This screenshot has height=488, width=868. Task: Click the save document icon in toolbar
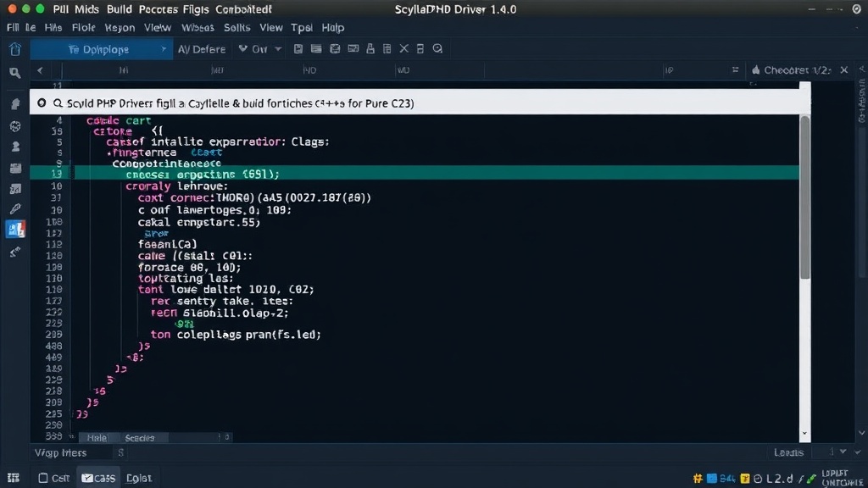[298, 48]
